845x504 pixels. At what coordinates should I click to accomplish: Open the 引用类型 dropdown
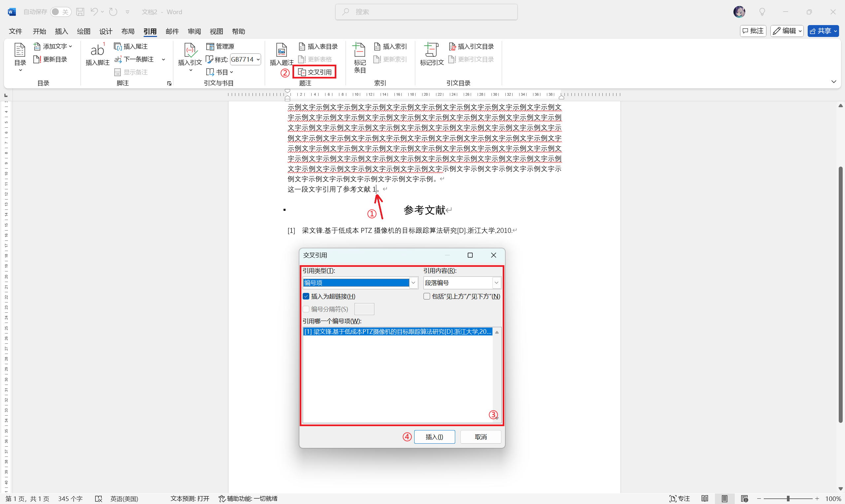[413, 282]
